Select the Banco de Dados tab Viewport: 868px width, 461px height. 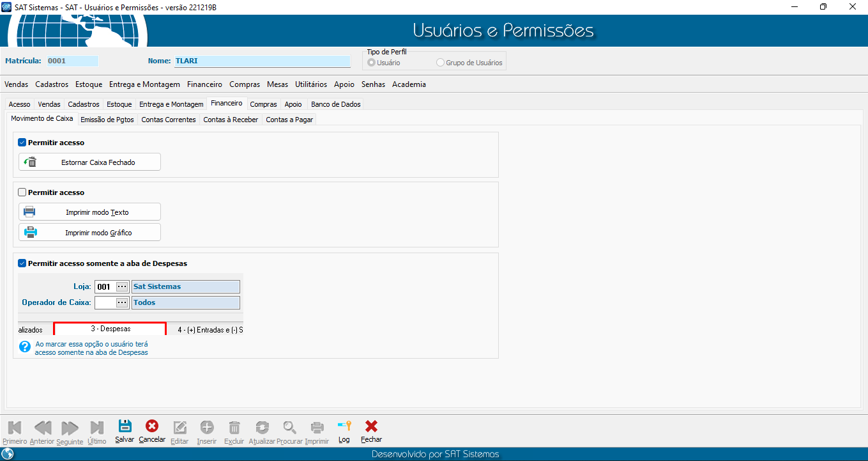click(335, 104)
